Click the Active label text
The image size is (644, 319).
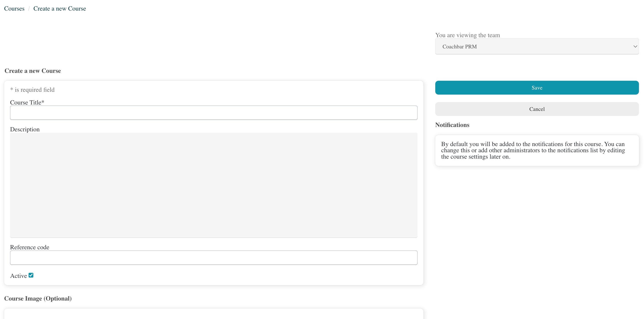[18, 276]
